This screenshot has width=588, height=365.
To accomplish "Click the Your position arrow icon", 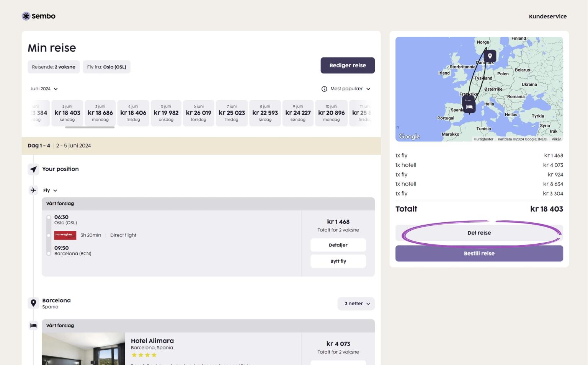I will coord(33,169).
